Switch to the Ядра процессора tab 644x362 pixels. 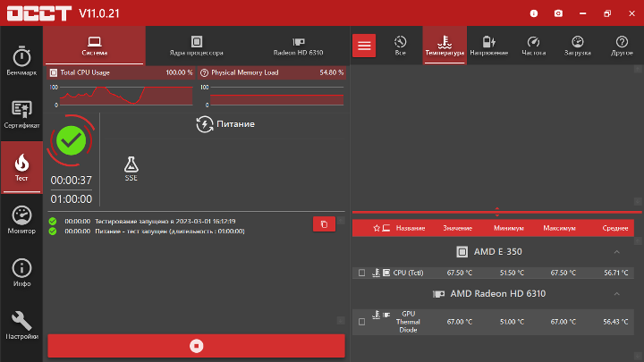pos(196,46)
